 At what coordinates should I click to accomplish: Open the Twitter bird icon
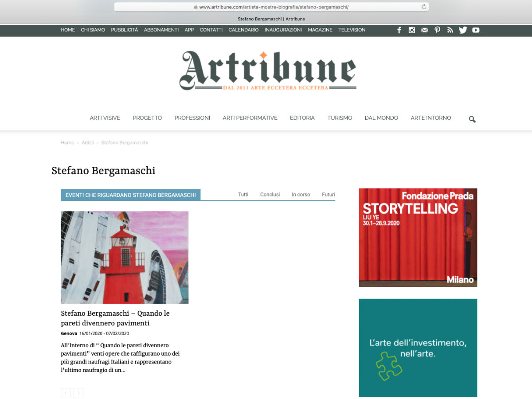point(463,30)
